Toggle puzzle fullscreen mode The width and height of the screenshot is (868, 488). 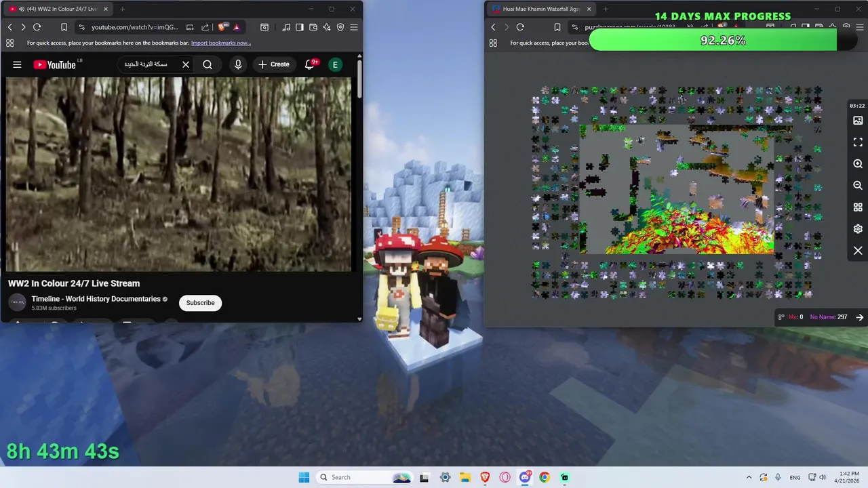pos(858,142)
